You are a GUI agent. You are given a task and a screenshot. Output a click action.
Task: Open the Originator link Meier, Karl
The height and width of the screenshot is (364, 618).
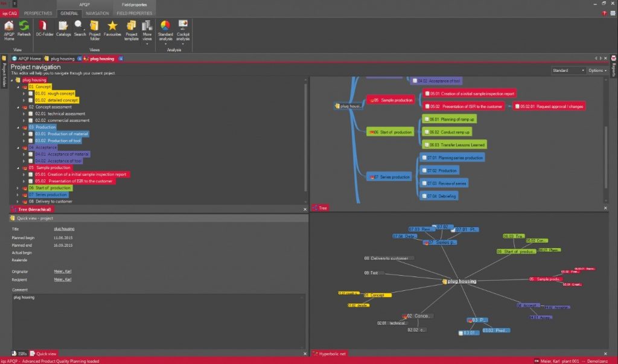[x=62, y=273]
